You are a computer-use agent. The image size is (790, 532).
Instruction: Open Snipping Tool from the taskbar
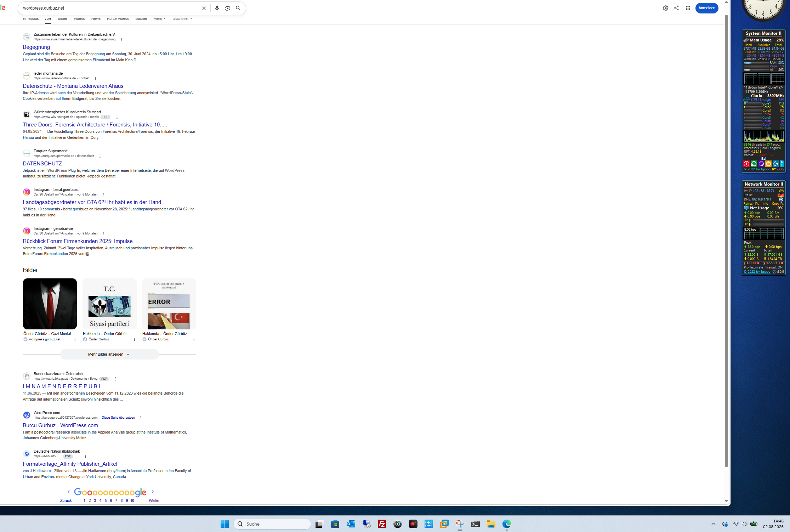click(460, 524)
